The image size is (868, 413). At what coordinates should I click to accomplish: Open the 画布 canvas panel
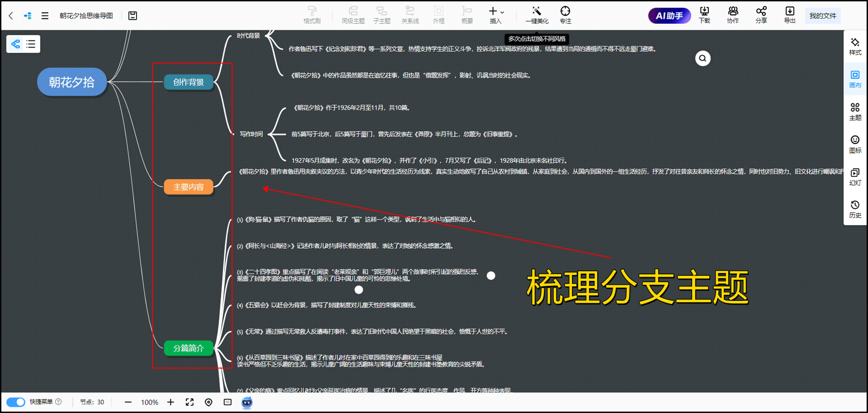coord(855,79)
